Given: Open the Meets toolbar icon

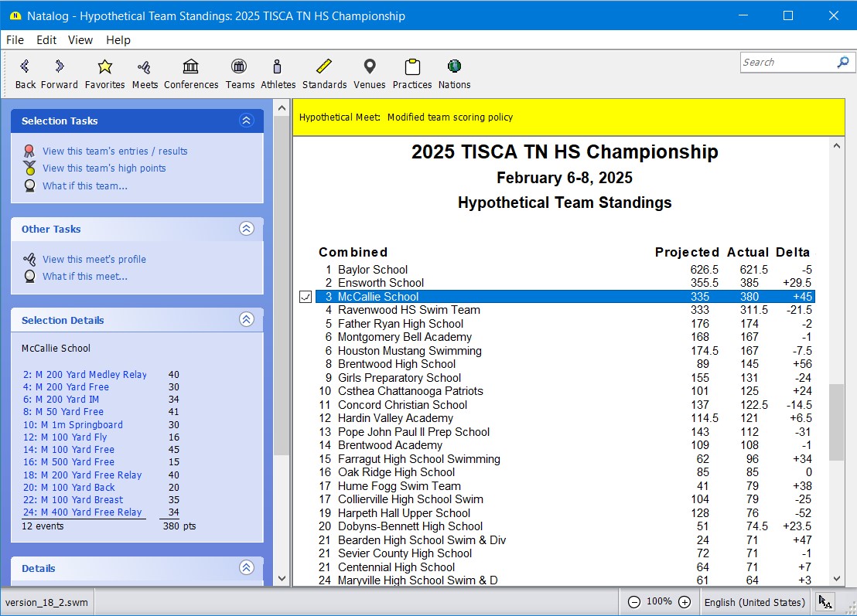Looking at the screenshot, I should 145,67.
